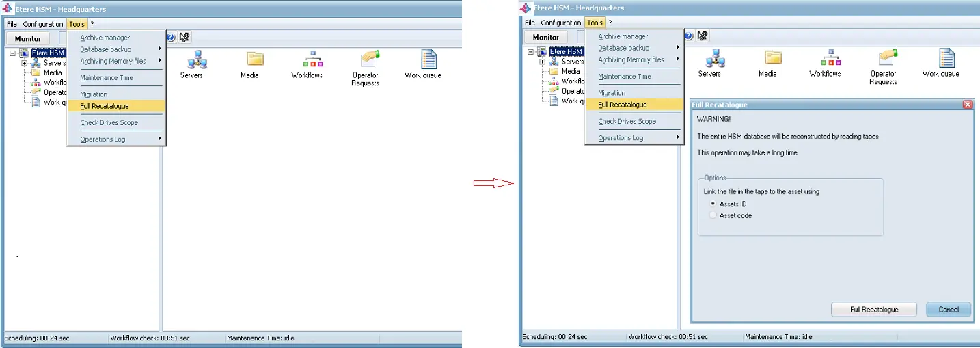The image size is (980, 348).
Task: Click the blue help icon in the left window toolbar
Action: [171, 38]
